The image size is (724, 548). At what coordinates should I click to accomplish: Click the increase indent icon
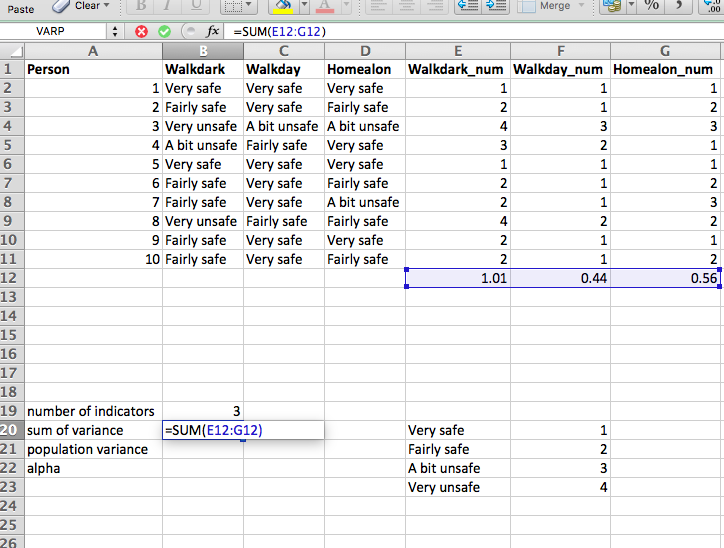495,6
